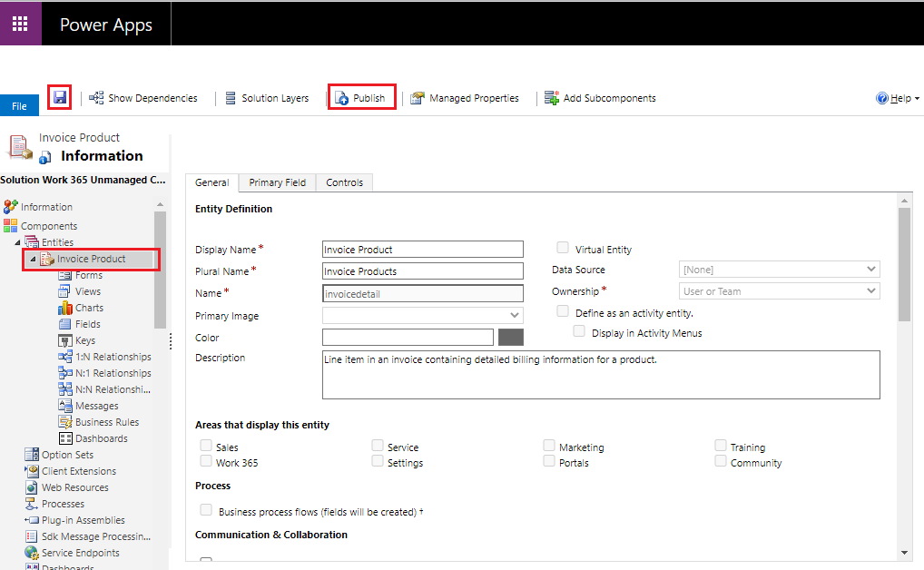Open the Views node icon
The height and width of the screenshot is (570, 924).
tap(64, 291)
